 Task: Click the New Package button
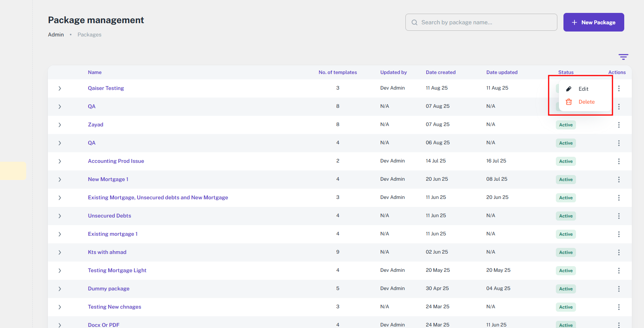593,22
